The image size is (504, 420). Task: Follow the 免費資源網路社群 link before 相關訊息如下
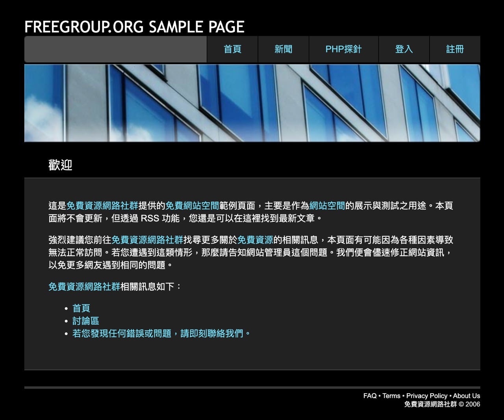(x=84, y=286)
